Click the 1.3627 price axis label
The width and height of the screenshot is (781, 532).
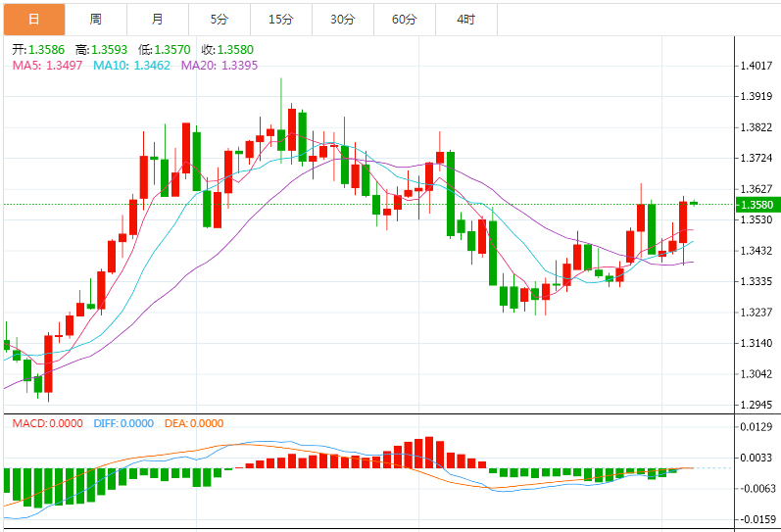757,189
